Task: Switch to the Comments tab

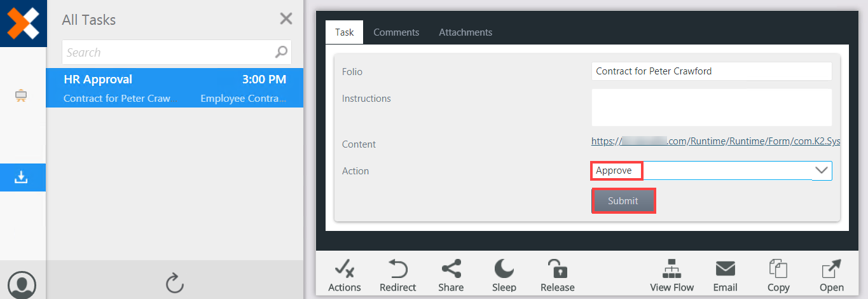Action: pyautogui.click(x=396, y=32)
